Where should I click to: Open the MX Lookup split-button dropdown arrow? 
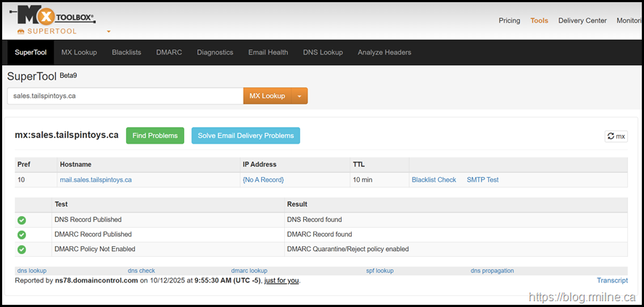click(x=300, y=97)
